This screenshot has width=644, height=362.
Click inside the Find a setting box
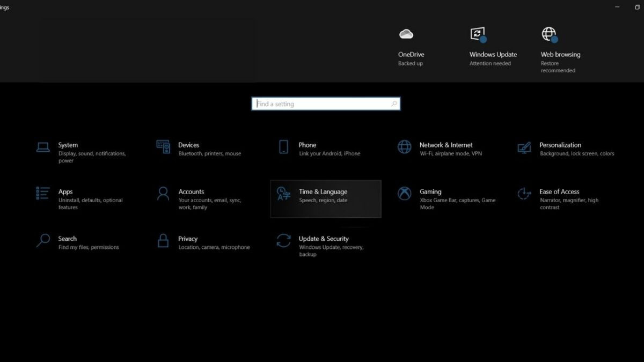322,104
